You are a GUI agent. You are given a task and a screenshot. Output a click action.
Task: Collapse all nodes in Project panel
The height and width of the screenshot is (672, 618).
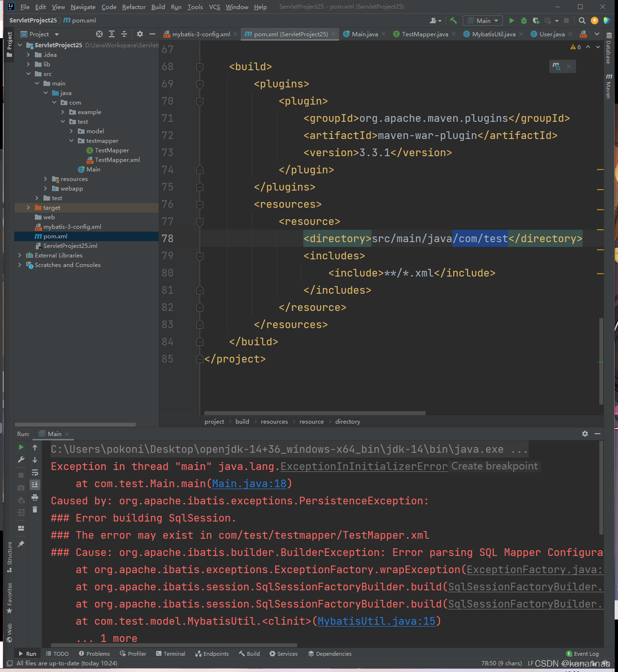pos(124,34)
